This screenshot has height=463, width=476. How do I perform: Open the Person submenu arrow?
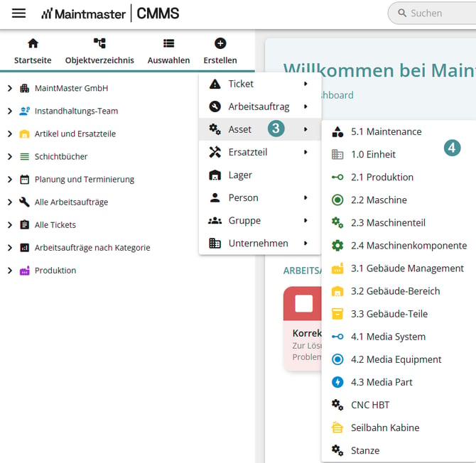click(305, 197)
